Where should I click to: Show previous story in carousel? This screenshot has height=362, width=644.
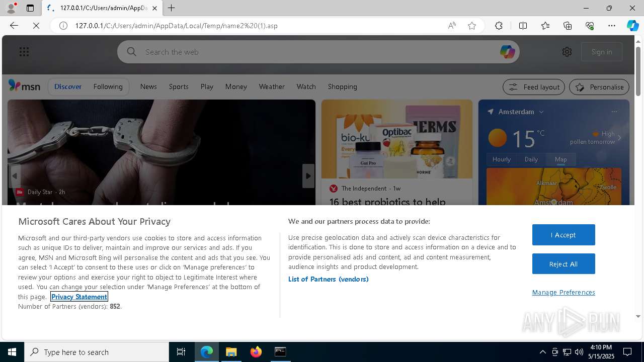point(15,176)
